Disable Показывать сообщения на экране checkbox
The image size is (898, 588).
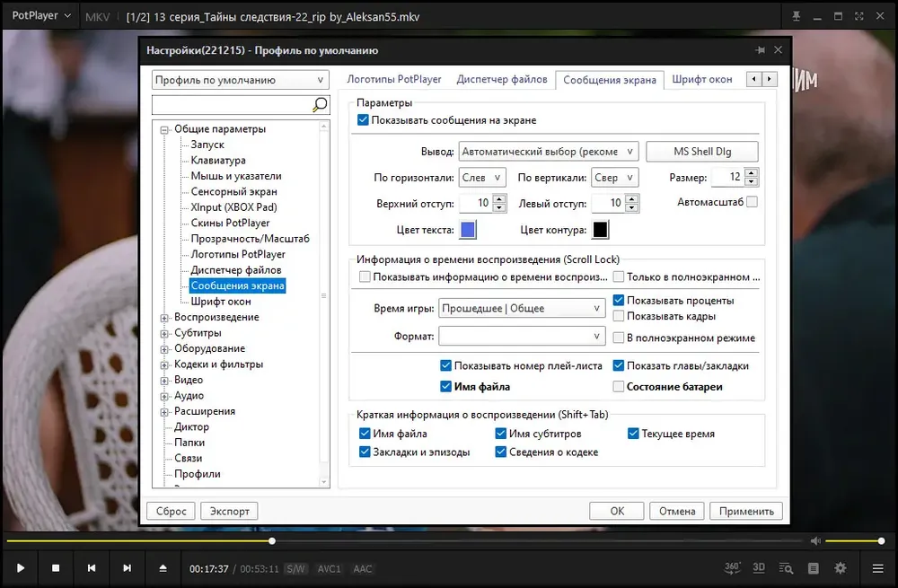(x=363, y=120)
